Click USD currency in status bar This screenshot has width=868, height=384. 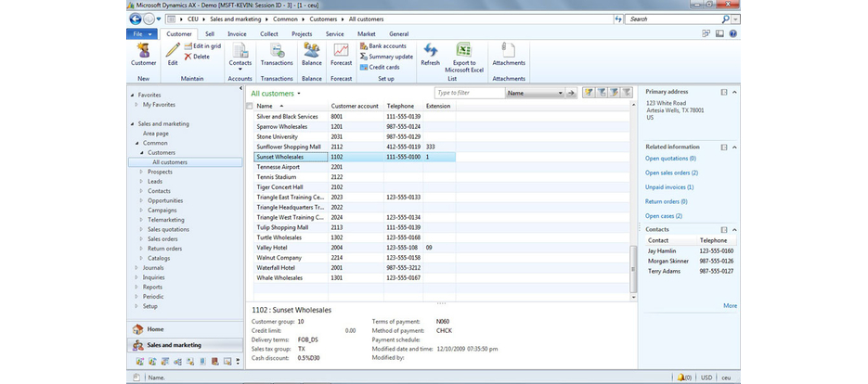[706, 378]
